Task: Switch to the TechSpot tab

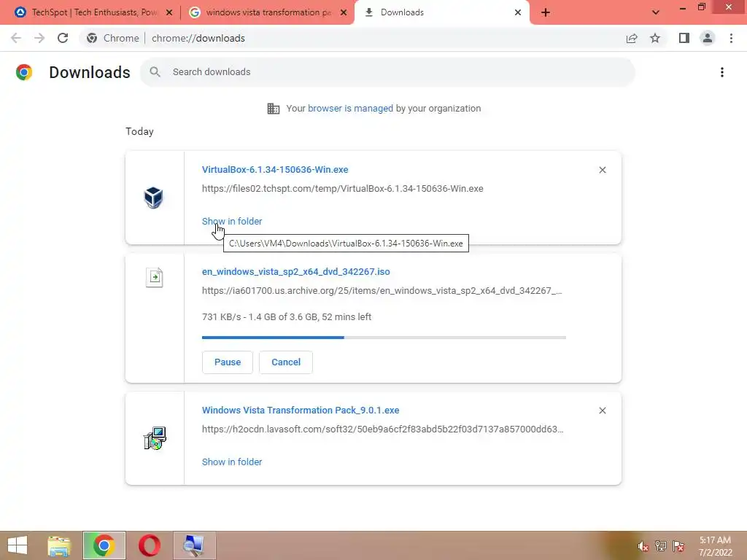Action: coord(93,12)
